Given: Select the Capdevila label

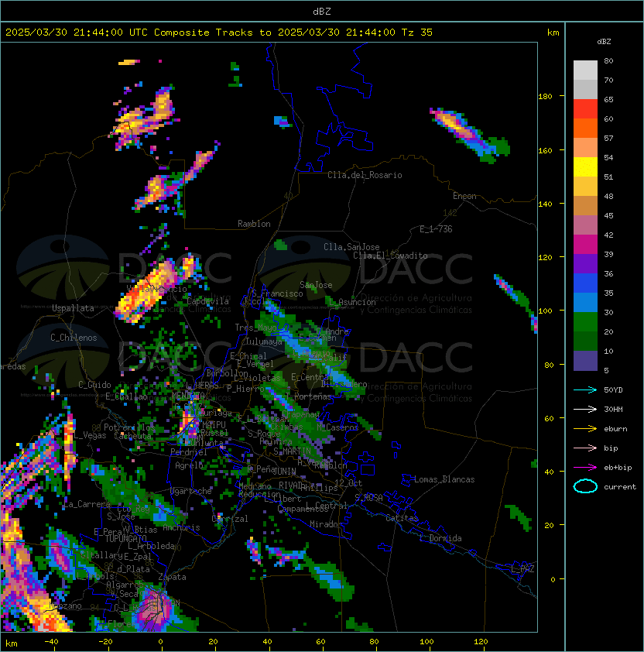Looking at the screenshot, I should (207, 301).
